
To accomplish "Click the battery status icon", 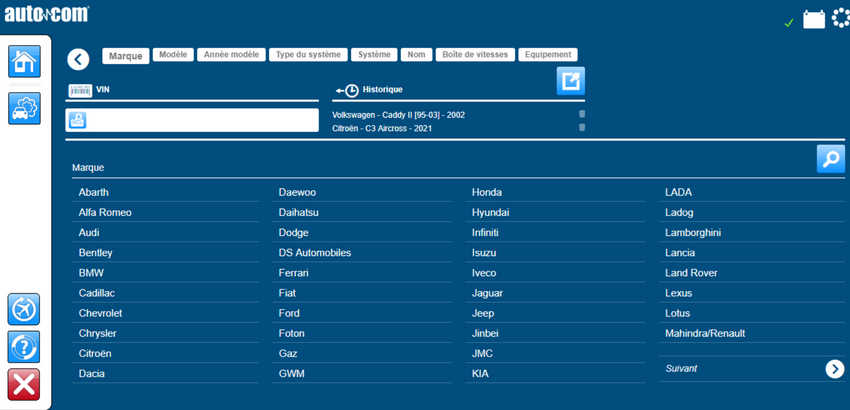I will 814,20.
